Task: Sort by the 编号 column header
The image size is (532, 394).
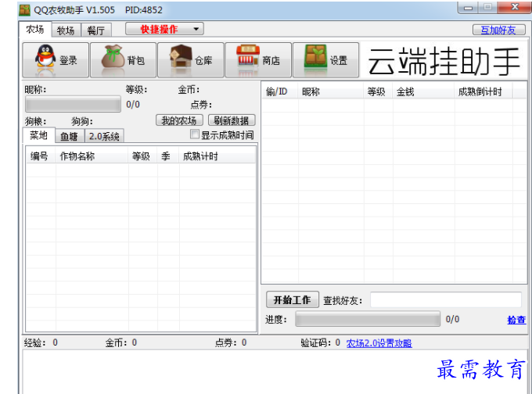Action: click(41, 156)
